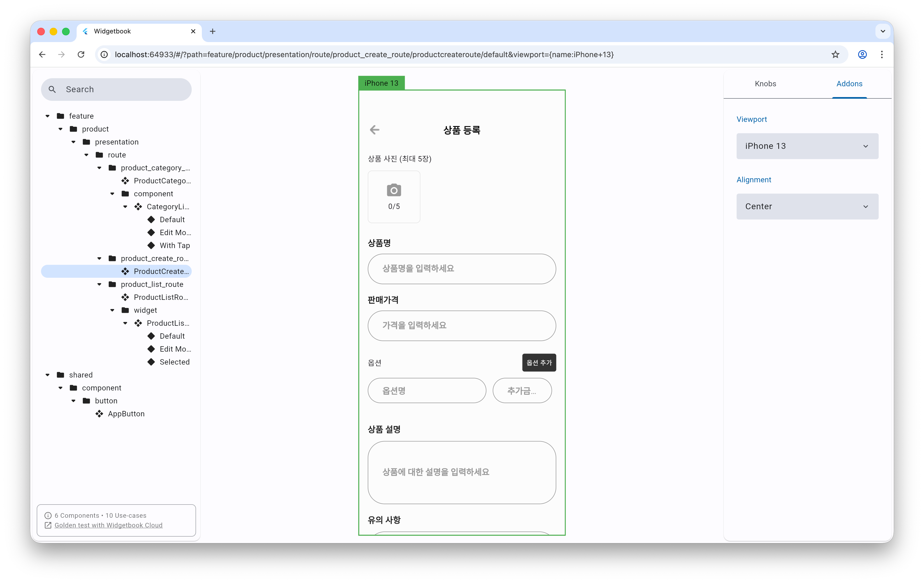Open the Center alignment dropdown
This screenshot has width=924, height=583.
(x=807, y=206)
